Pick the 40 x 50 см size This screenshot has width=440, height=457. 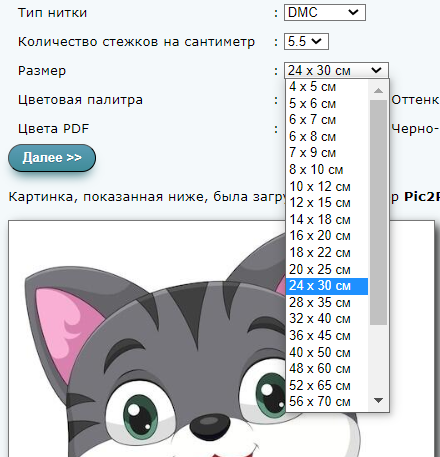(x=327, y=352)
